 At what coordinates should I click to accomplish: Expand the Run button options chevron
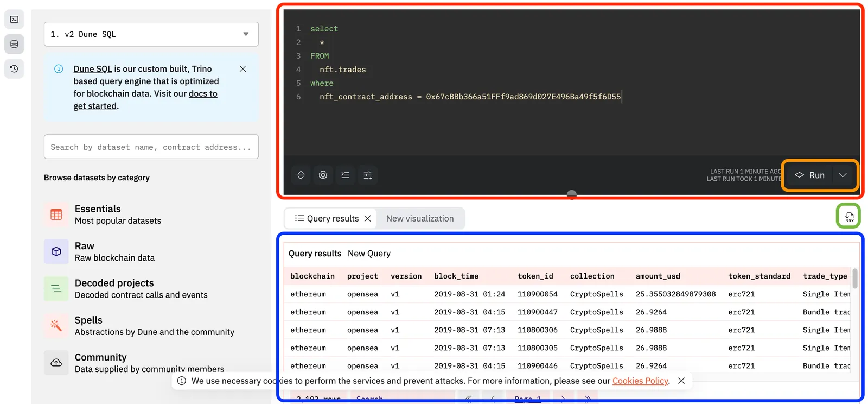[x=843, y=175]
